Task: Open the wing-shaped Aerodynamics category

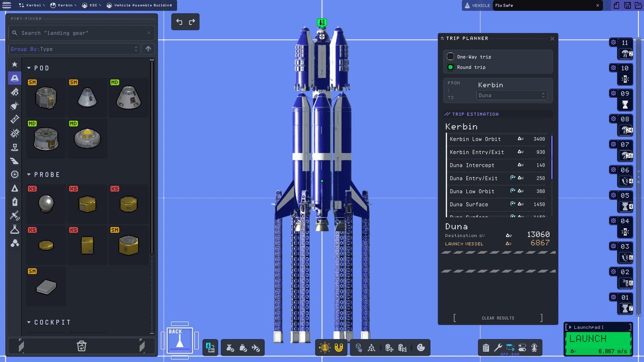Action: [15, 161]
